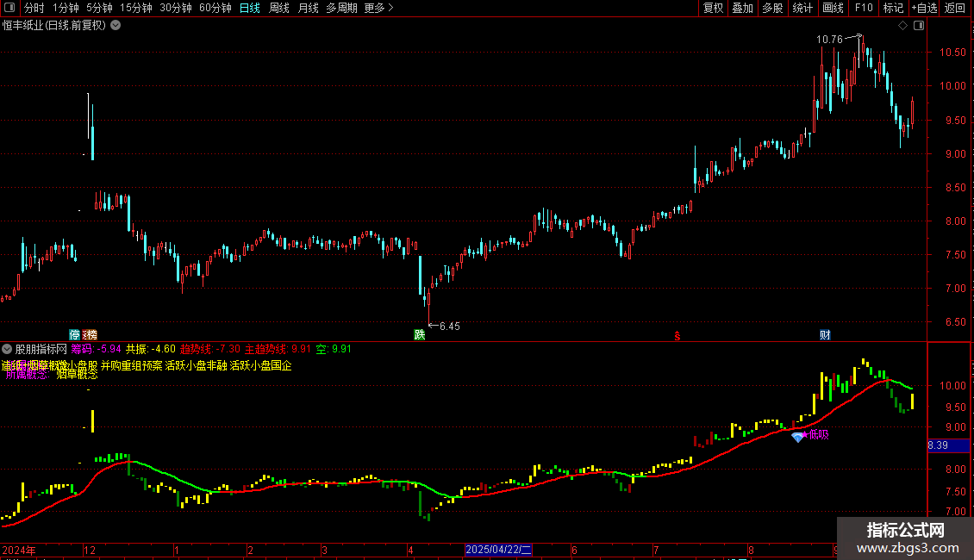Click the blue diamond 低吸 signal icon
This screenshot has width=974, height=560.
pos(797,437)
